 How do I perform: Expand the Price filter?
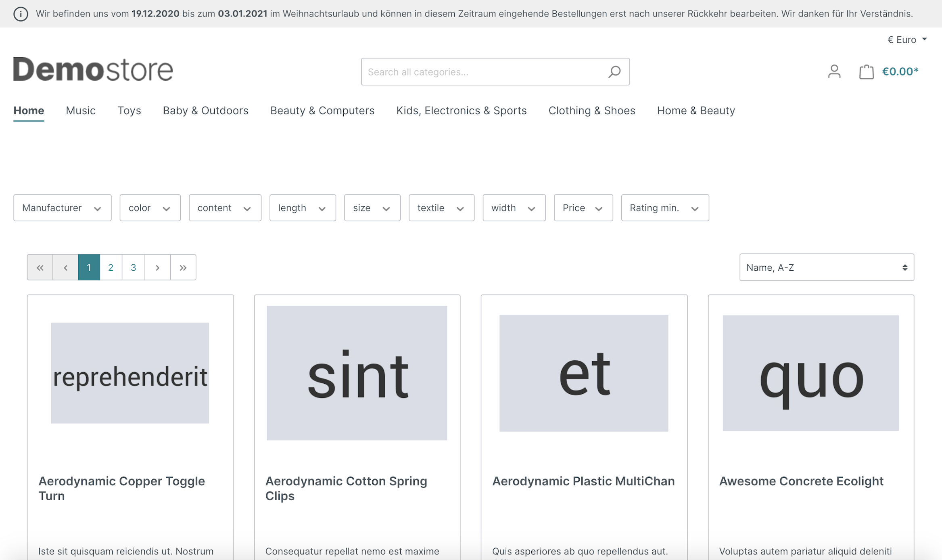[583, 208]
